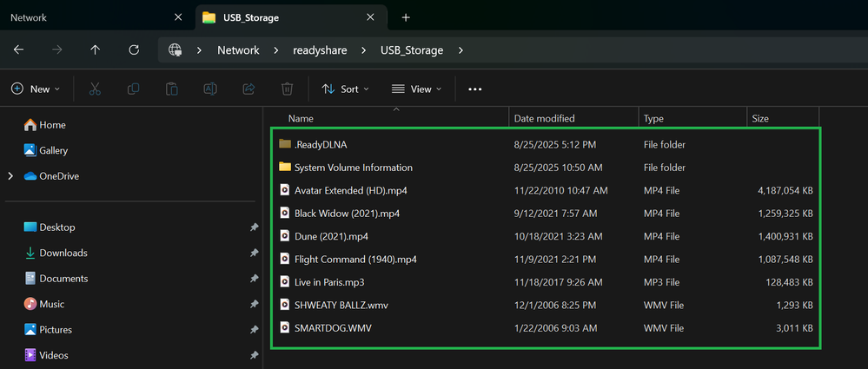Viewport: 868px width, 369px height.
Task: Expand chevron after readyshare in breadcrumb
Action: click(x=364, y=50)
